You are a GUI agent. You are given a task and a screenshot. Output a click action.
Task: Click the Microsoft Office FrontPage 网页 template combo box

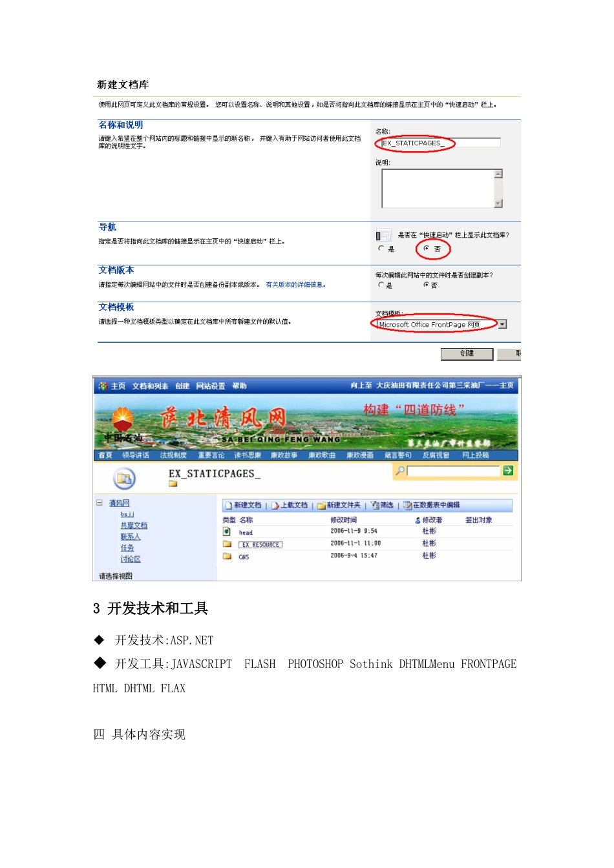(442, 324)
